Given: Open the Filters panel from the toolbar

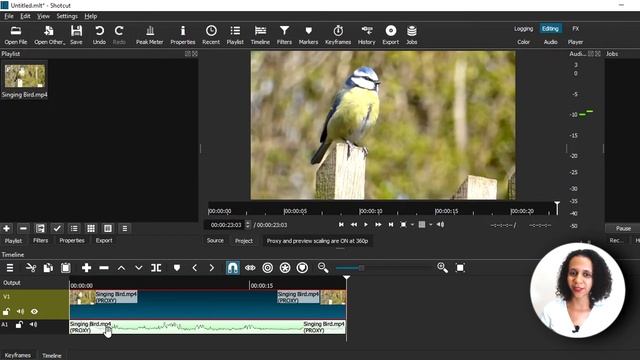Looking at the screenshot, I should tap(284, 35).
